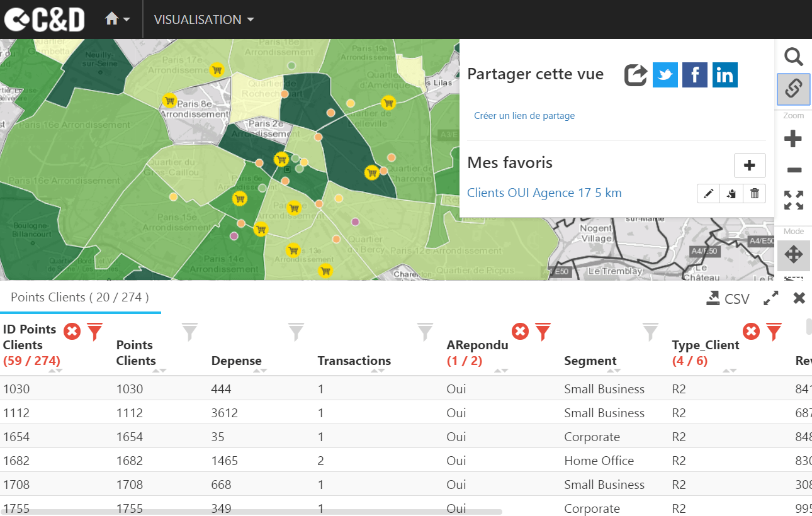
Task: Click Créer un lien de partage link
Action: pos(524,116)
